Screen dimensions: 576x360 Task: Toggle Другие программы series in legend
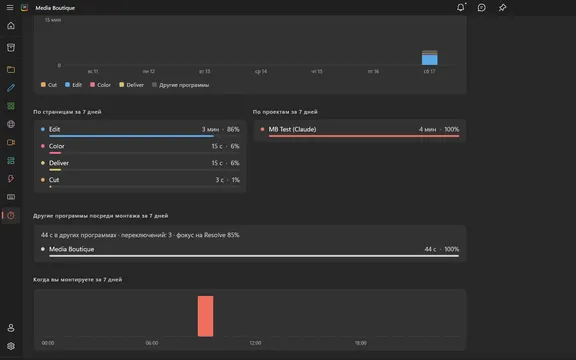pyautogui.click(x=180, y=85)
